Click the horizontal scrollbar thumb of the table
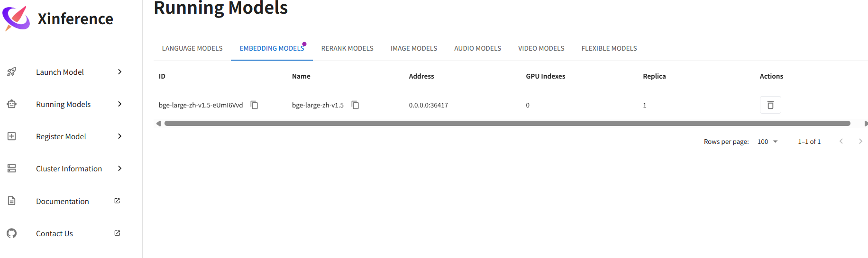 pos(507,124)
